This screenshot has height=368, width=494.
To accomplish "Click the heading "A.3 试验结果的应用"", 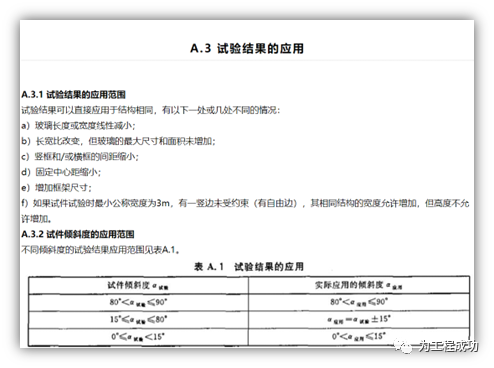I will coord(247,49).
